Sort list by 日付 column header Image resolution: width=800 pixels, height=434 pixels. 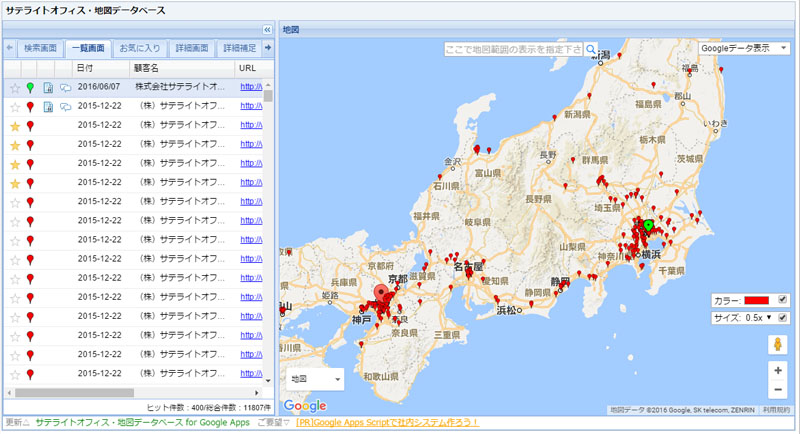coord(101,68)
